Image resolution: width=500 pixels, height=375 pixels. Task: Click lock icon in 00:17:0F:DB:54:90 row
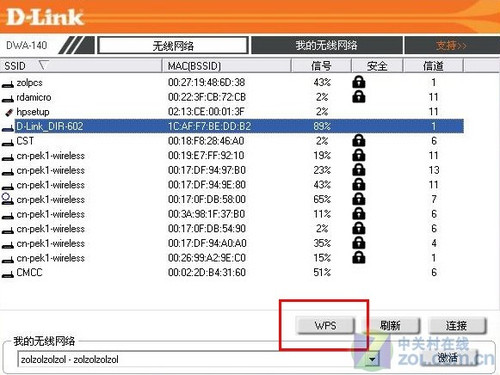pyautogui.click(x=359, y=228)
